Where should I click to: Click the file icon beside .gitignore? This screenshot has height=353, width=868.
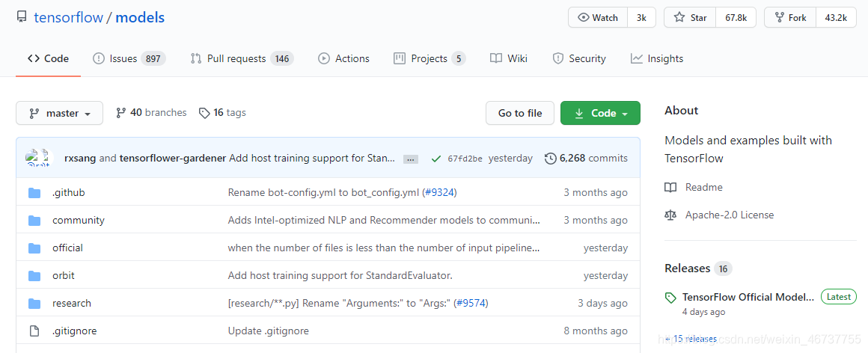pos(34,331)
